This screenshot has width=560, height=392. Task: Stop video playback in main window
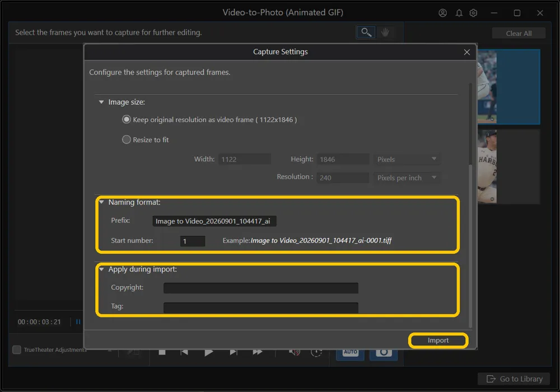pyautogui.click(x=162, y=352)
